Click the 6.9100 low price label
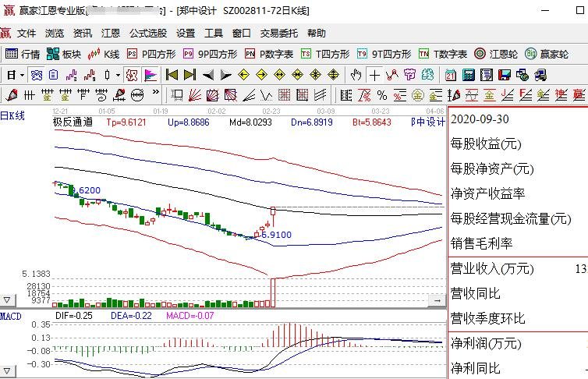This screenshot has height=379, width=588. point(276,235)
